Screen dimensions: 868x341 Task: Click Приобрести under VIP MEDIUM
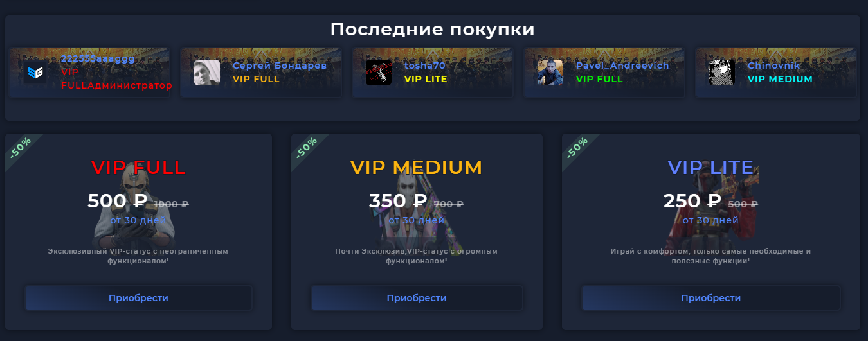(x=417, y=298)
